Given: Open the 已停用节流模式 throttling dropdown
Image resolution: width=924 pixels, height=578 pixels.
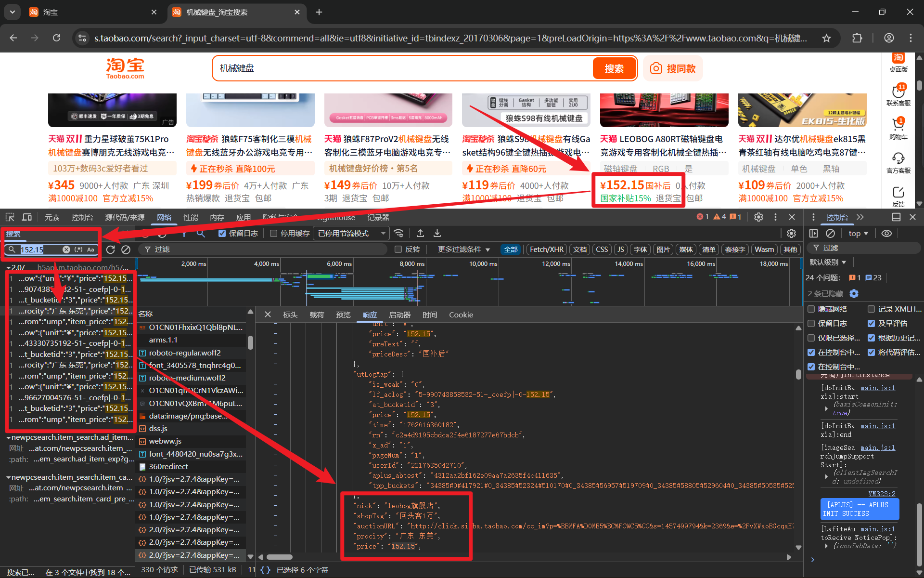Looking at the screenshot, I should point(351,234).
